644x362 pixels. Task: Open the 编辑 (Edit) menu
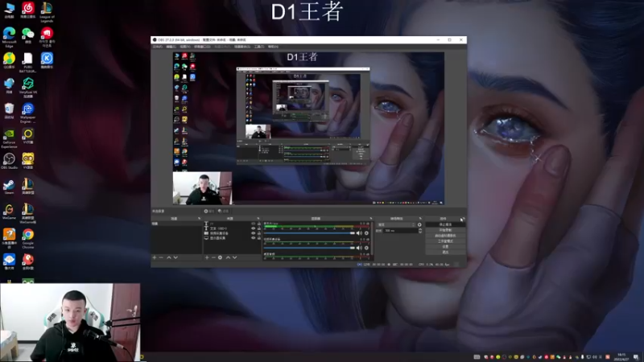[171, 47]
